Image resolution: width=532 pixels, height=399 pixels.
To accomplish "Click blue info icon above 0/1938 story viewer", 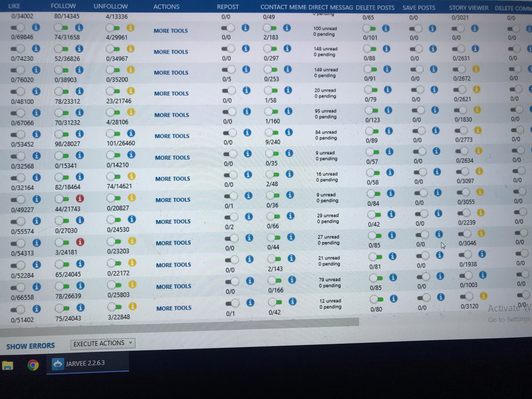I will (x=482, y=254).
